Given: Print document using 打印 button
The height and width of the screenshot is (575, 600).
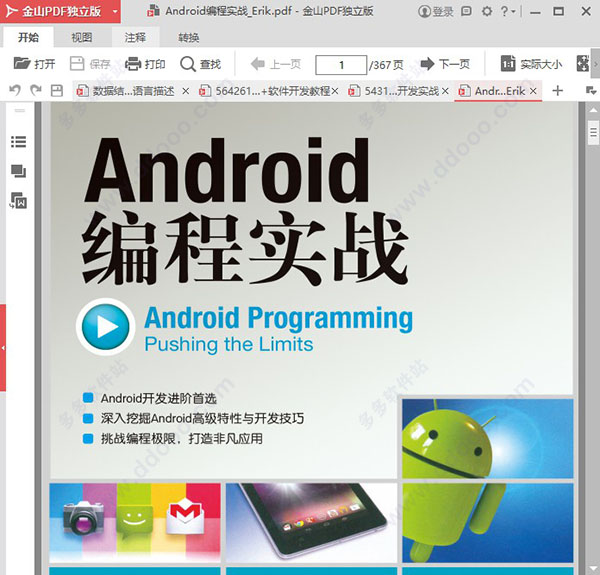Looking at the screenshot, I should click(145, 64).
